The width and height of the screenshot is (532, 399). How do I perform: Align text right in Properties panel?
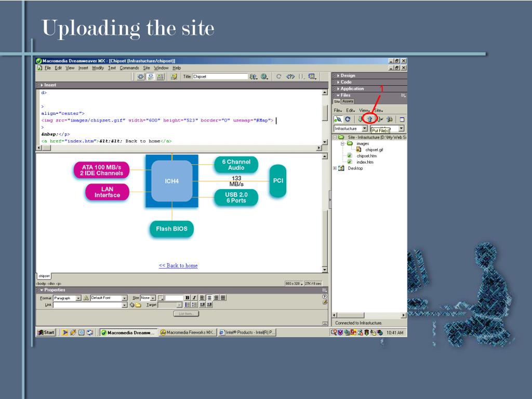216,298
